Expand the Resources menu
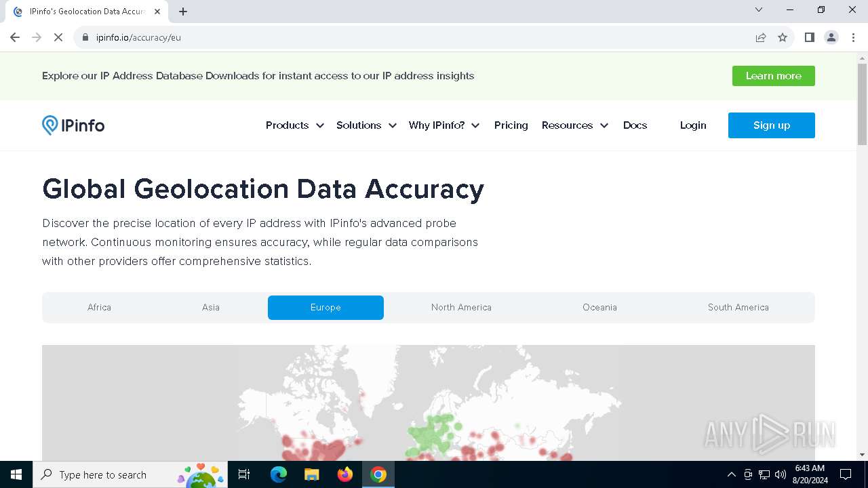The width and height of the screenshot is (868, 488). point(575,125)
